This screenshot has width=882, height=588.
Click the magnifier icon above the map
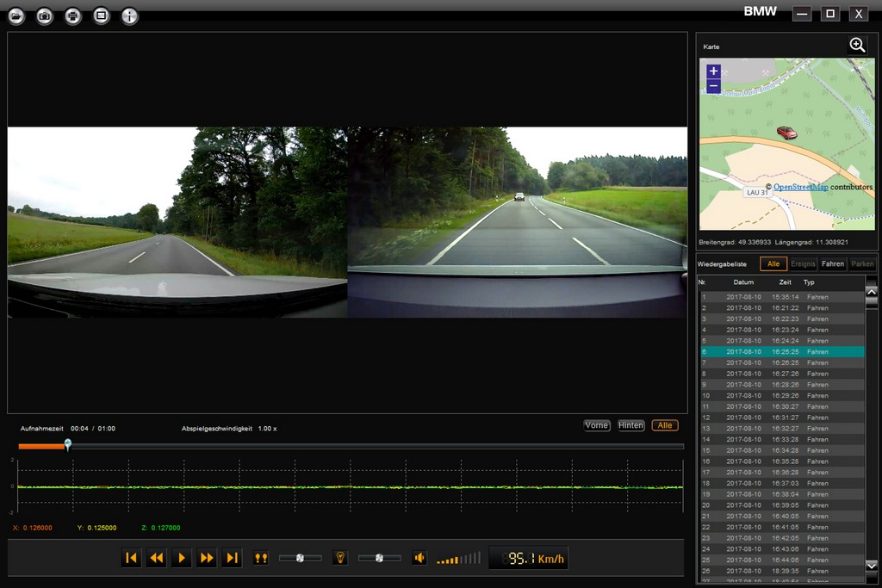click(x=857, y=46)
